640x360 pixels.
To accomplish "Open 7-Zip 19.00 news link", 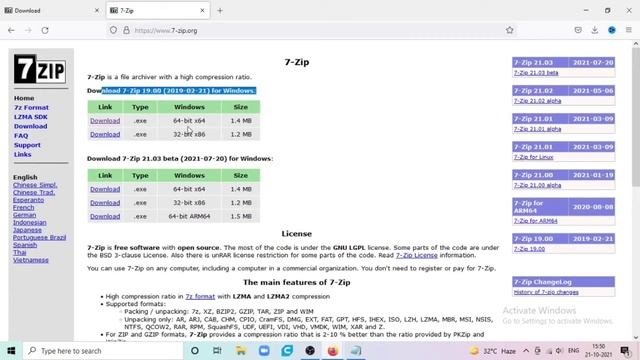I will tap(529, 249).
